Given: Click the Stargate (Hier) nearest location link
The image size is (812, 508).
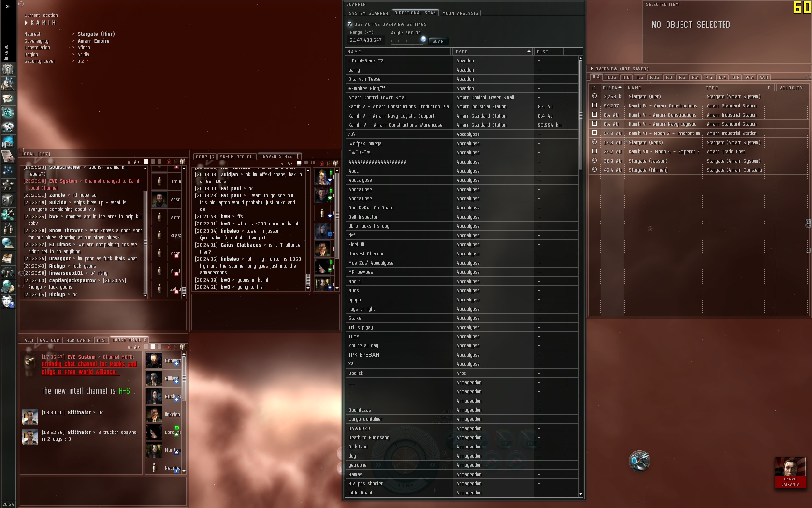Looking at the screenshot, I should coord(96,34).
